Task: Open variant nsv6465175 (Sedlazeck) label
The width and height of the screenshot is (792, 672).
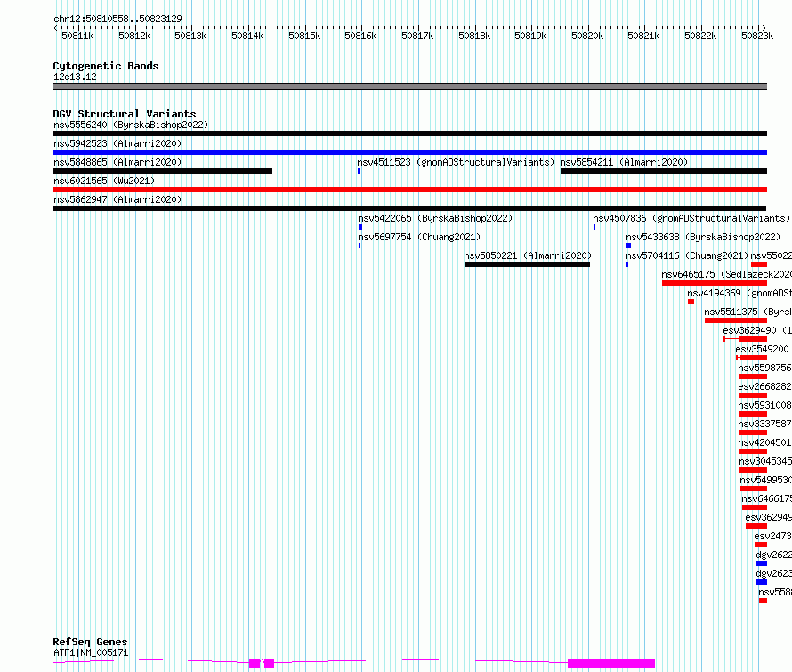Action: pyautogui.click(x=726, y=274)
